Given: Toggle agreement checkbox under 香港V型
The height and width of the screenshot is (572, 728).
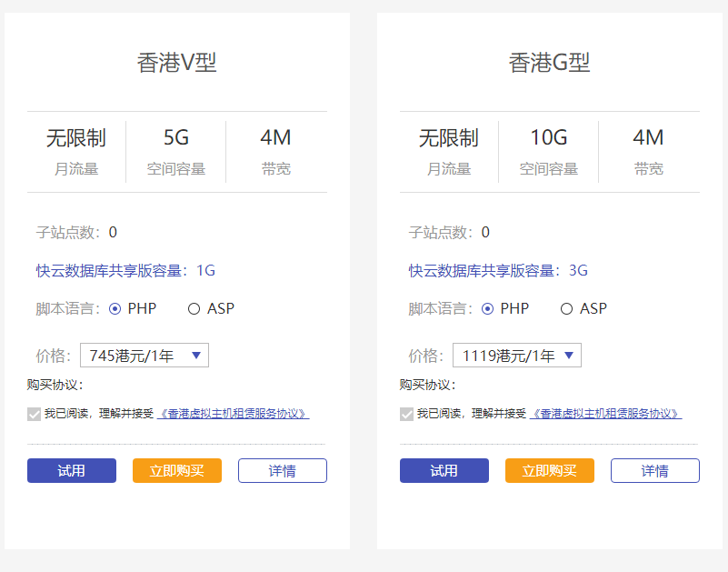Looking at the screenshot, I should tap(35, 414).
